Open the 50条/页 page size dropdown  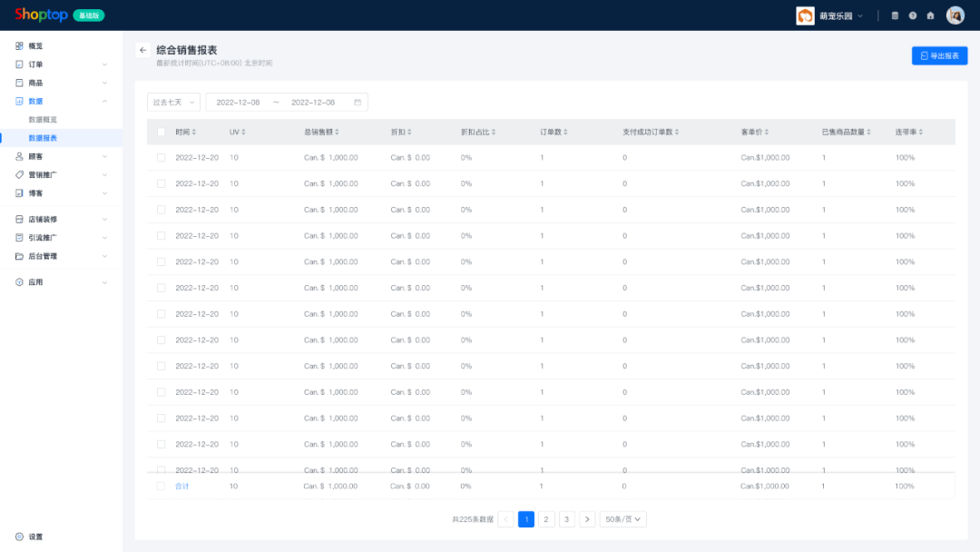click(x=623, y=519)
